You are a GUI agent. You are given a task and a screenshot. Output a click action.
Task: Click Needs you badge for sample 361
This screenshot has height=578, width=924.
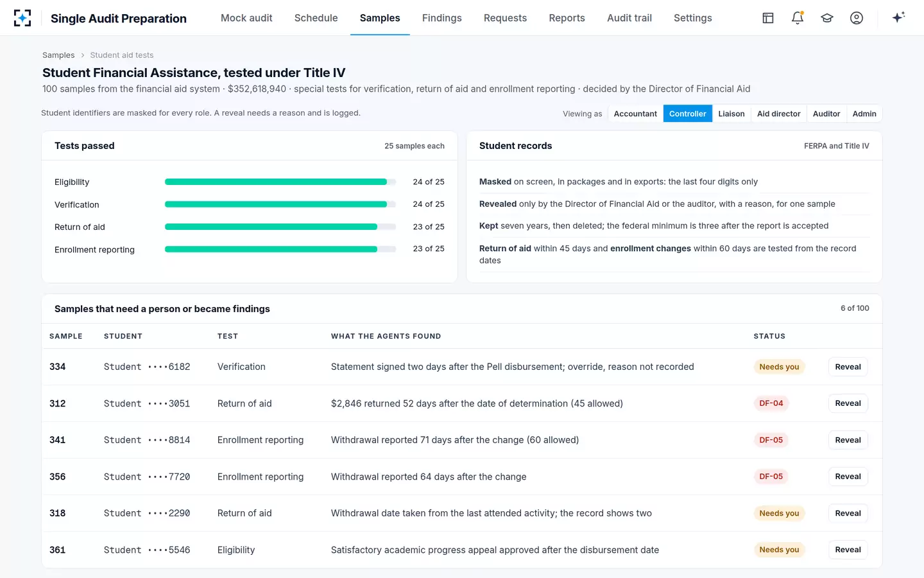coord(779,550)
